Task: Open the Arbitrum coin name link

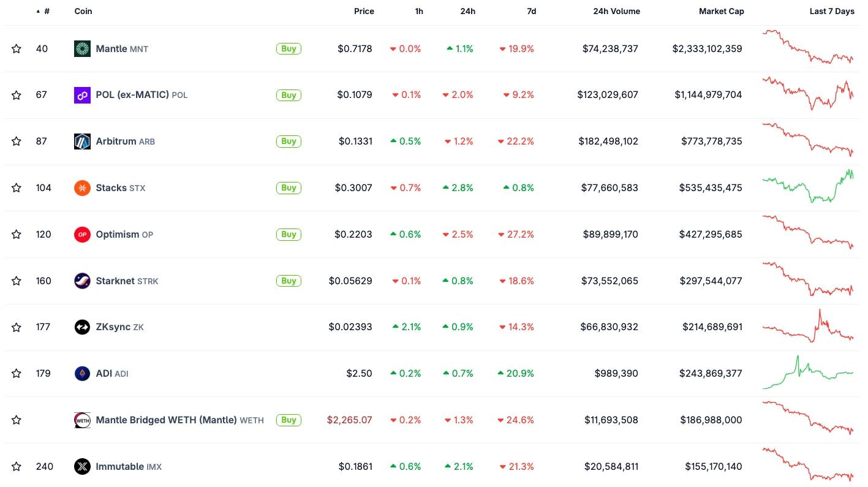Action: click(x=116, y=141)
